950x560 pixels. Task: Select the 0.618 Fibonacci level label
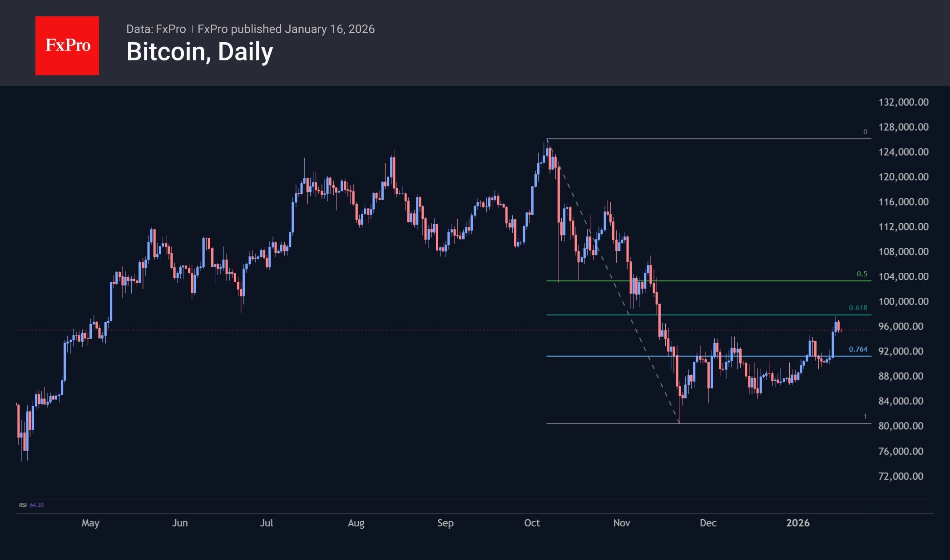[858, 308]
